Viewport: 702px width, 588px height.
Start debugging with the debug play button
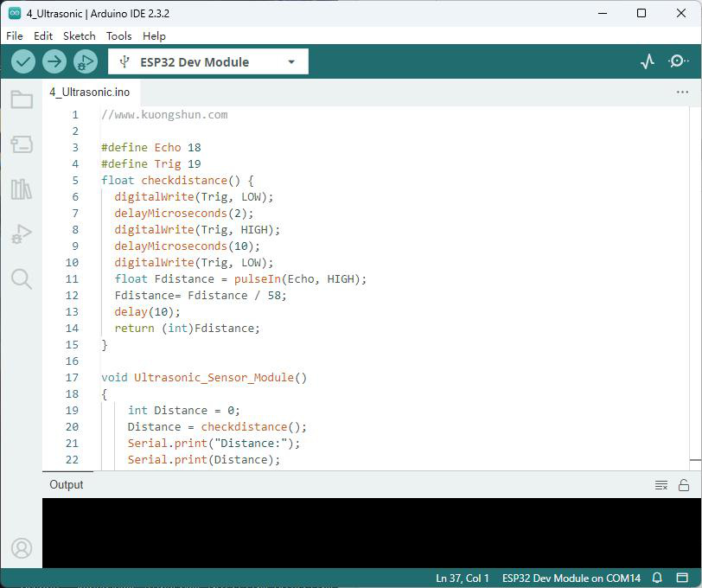[85, 61]
